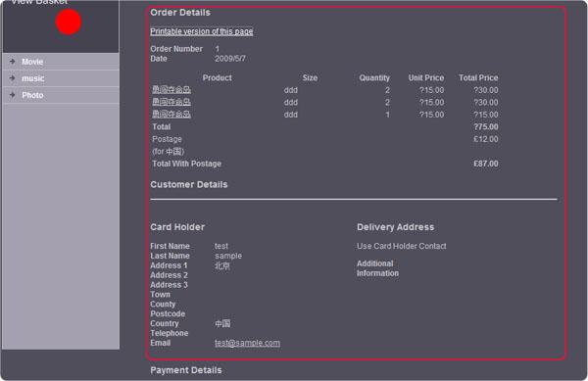This screenshot has height=381, width=588.
Task: Click the arrow icon beside music
Action: tap(13, 78)
